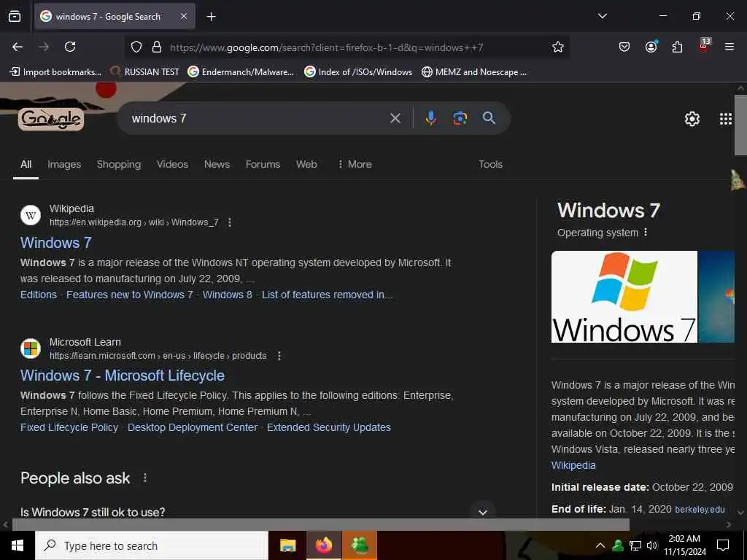Click the horizontal scrollbar of the page
The width and height of the screenshot is (747, 560).
320,524
